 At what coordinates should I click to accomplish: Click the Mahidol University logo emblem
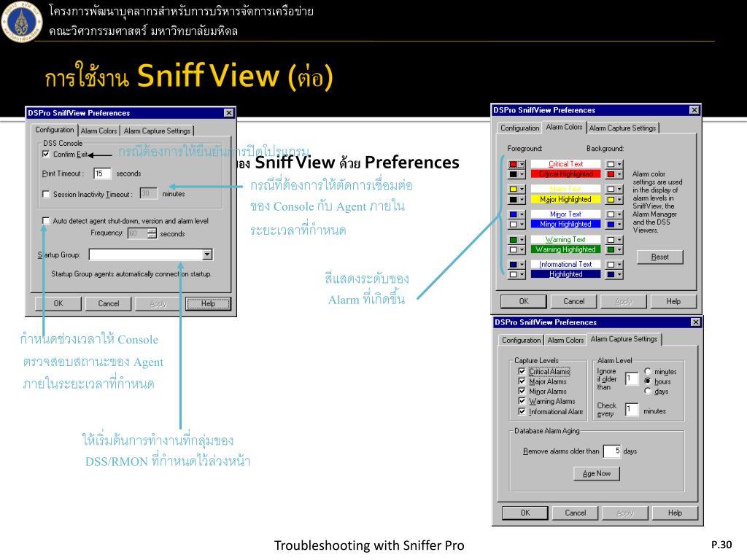21,21
